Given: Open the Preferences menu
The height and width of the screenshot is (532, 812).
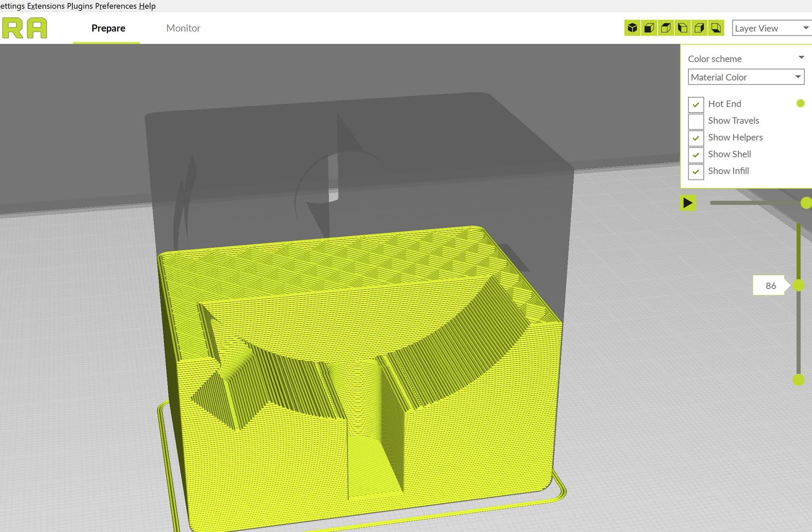Looking at the screenshot, I should coord(115,6).
